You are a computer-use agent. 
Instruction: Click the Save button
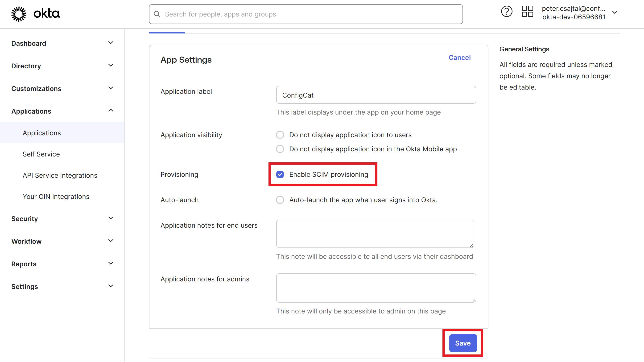(462, 343)
